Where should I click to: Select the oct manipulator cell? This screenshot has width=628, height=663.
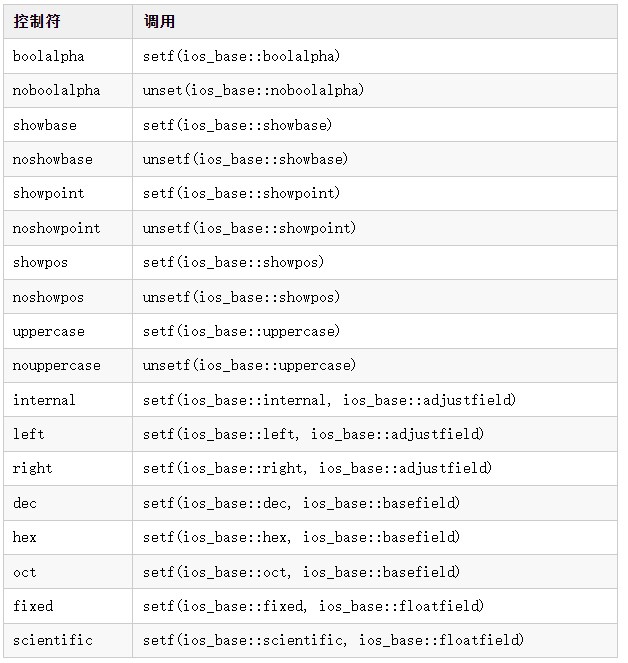[x=25, y=572]
